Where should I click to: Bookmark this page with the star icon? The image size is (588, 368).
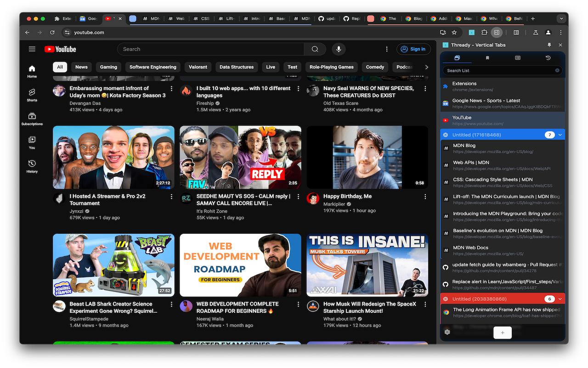point(454,33)
